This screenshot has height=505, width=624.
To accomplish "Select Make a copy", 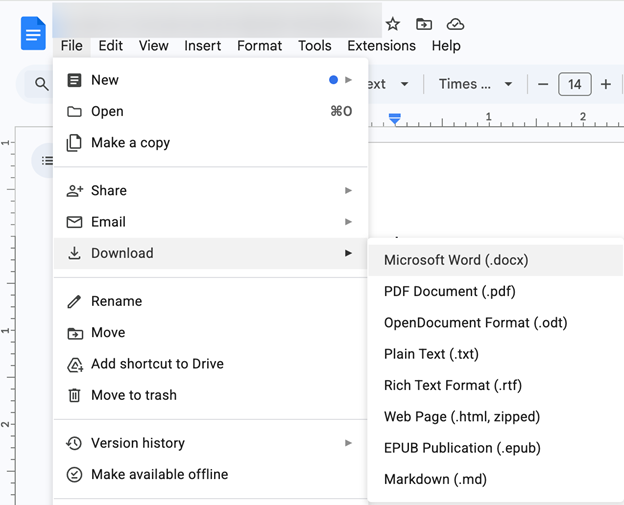I will click(x=211, y=142).
